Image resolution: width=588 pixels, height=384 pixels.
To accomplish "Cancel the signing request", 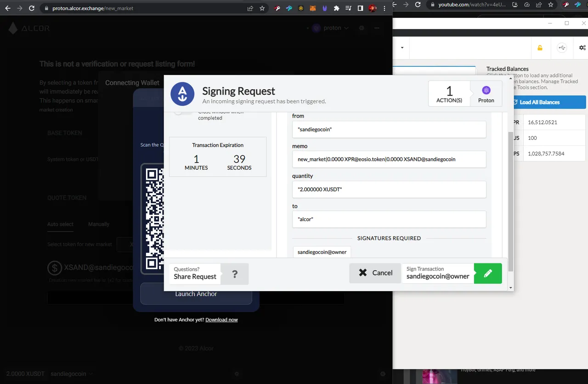I will (375, 273).
